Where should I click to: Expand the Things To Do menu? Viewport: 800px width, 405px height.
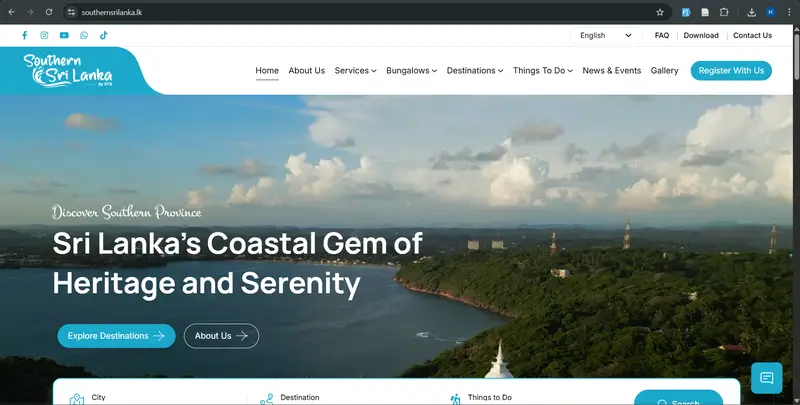click(x=543, y=70)
